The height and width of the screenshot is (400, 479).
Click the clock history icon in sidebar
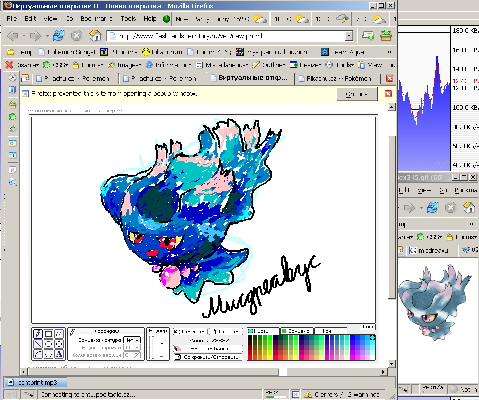12,78
